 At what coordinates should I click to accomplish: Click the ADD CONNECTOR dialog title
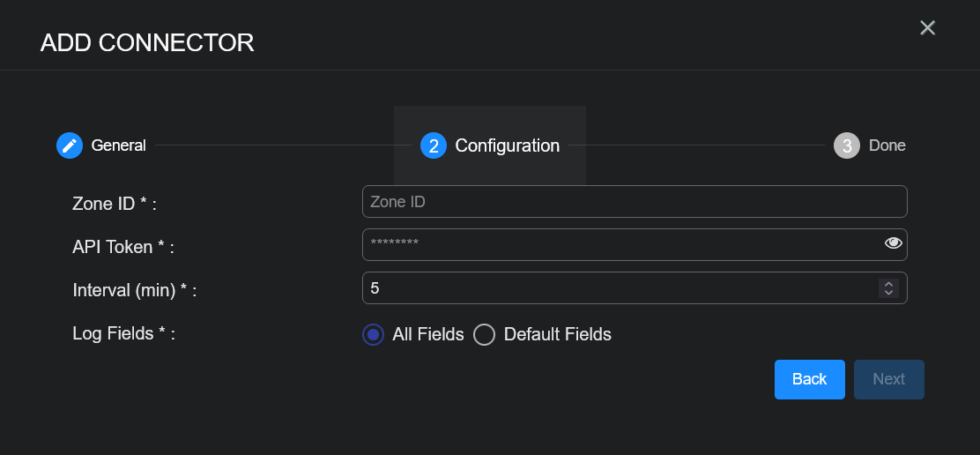tap(147, 42)
